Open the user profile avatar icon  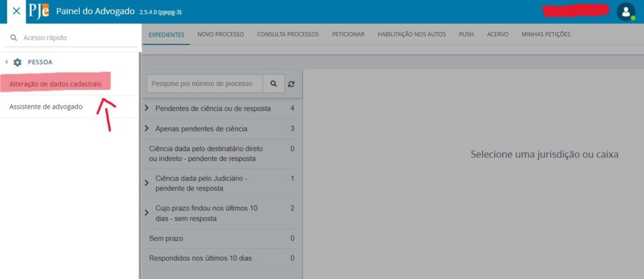pyautogui.click(x=626, y=11)
